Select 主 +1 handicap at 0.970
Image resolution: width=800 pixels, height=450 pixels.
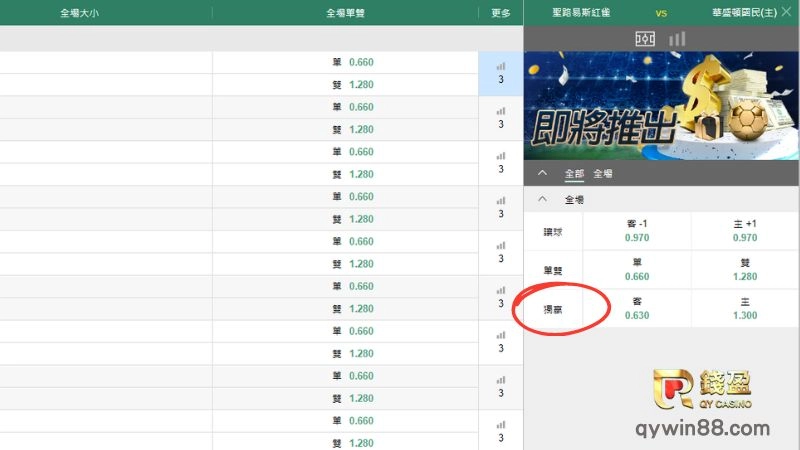pos(745,231)
